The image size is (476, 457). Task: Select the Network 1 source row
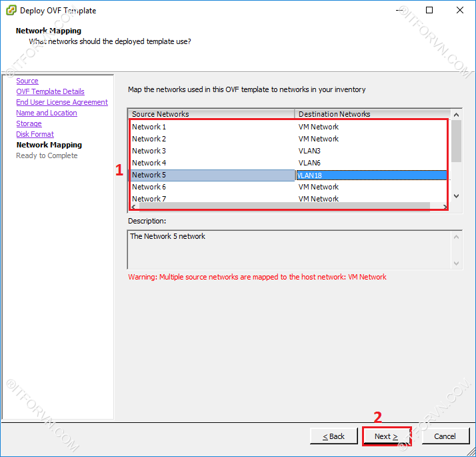149,127
